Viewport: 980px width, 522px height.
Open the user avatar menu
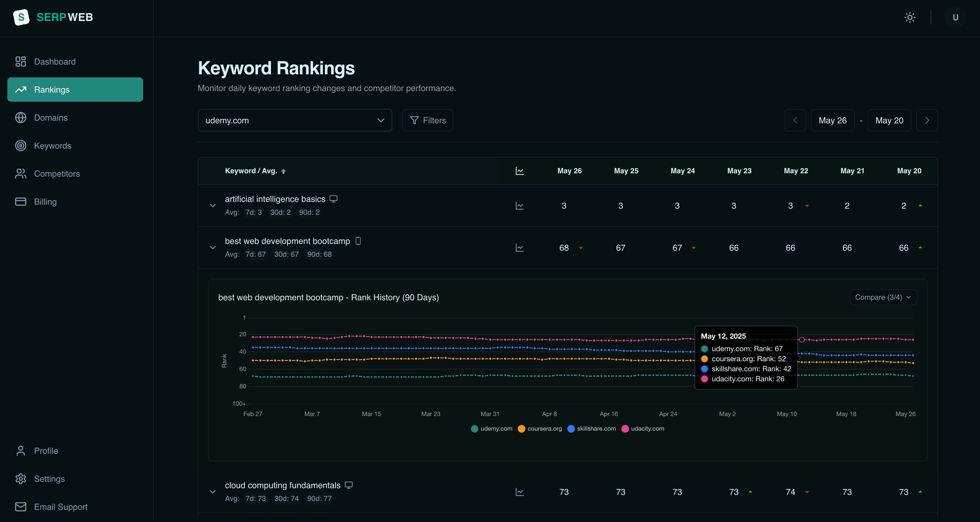955,17
